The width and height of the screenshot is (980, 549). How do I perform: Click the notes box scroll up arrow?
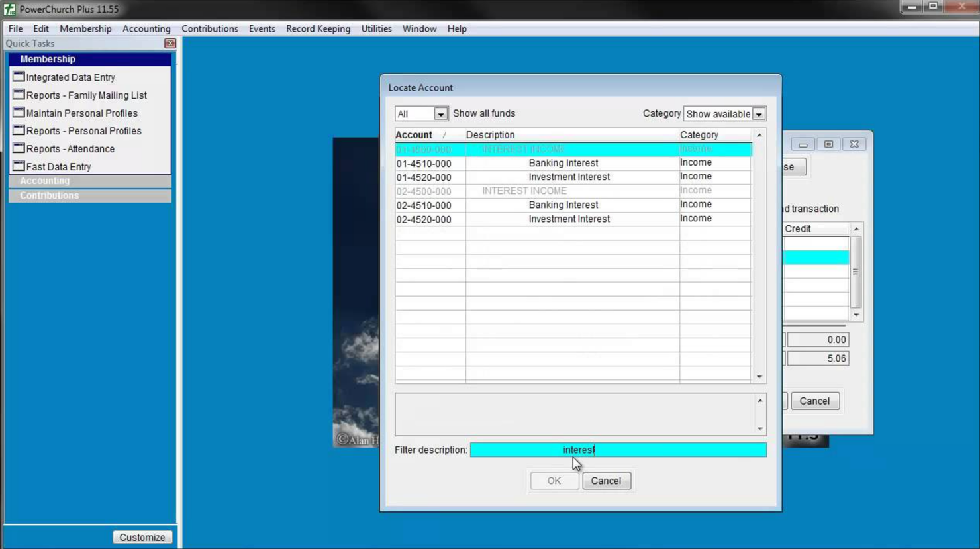pyautogui.click(x=760, y=401)
